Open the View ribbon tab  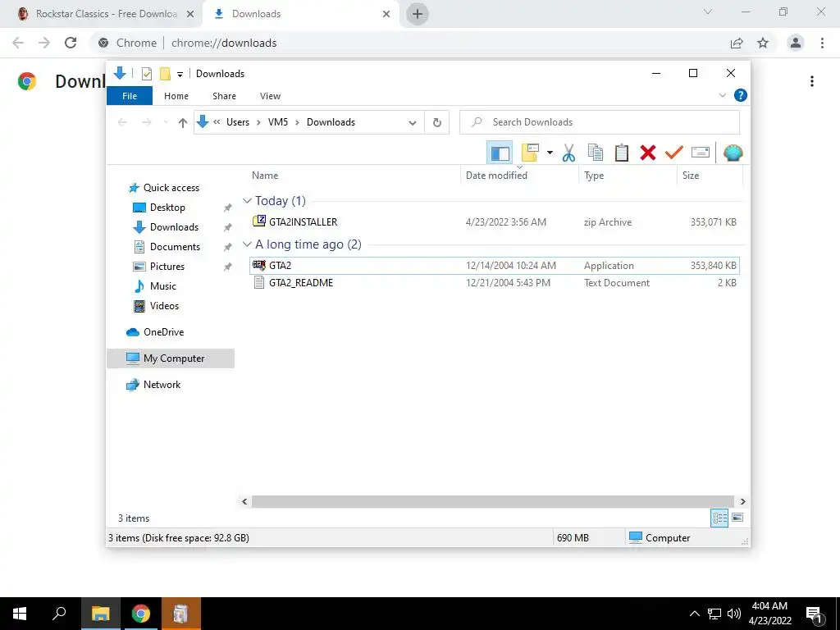[x=270, y=96]
